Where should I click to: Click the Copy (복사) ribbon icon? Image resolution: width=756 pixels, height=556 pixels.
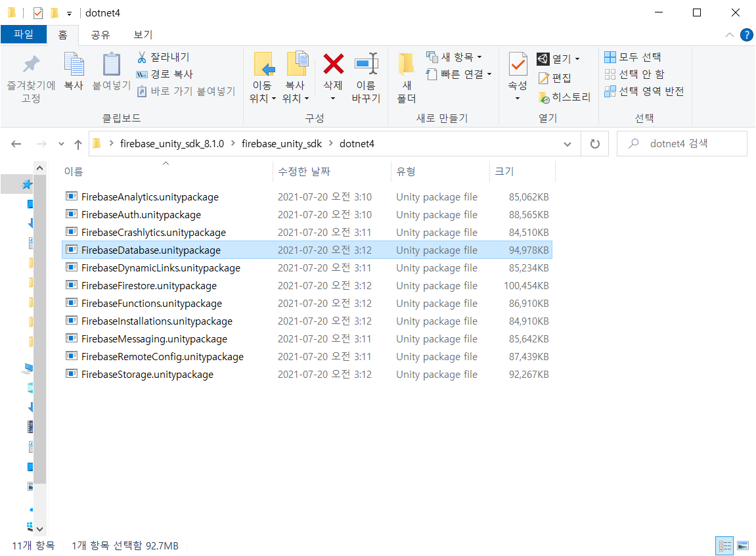click(x=74, y=64)
